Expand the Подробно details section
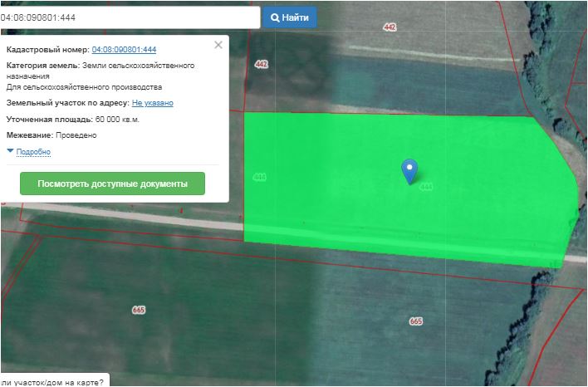 [33, 152]
